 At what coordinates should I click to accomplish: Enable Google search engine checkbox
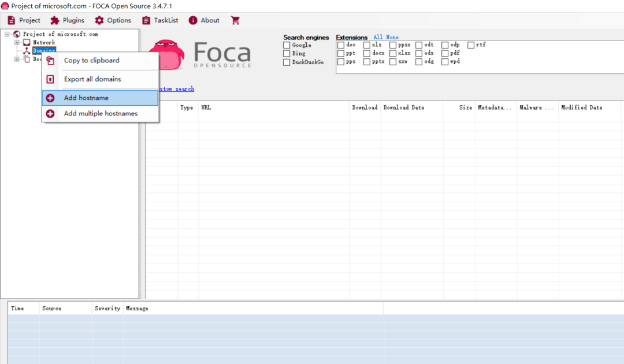coord(287,45)
